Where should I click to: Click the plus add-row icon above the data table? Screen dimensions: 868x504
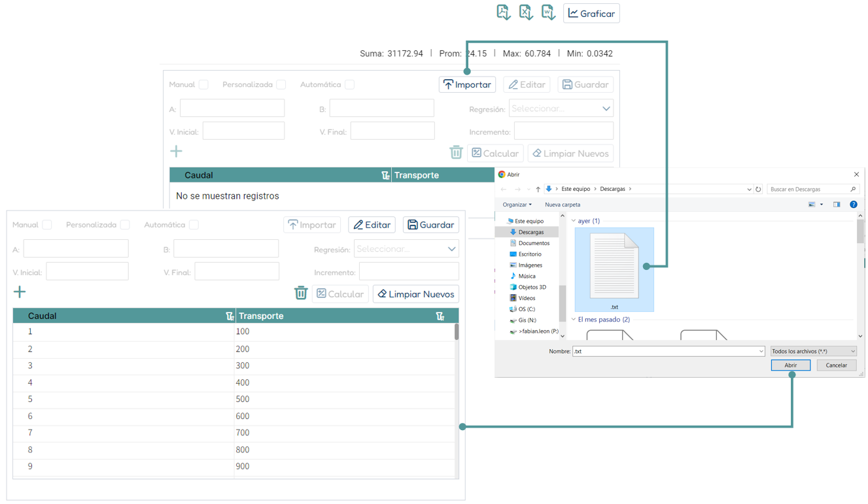pos(20,292)
